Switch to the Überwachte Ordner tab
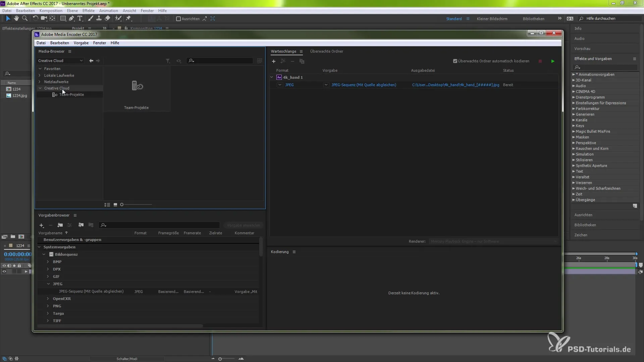The width and height of the screenshot is (644, 362). tap(326, 51)
